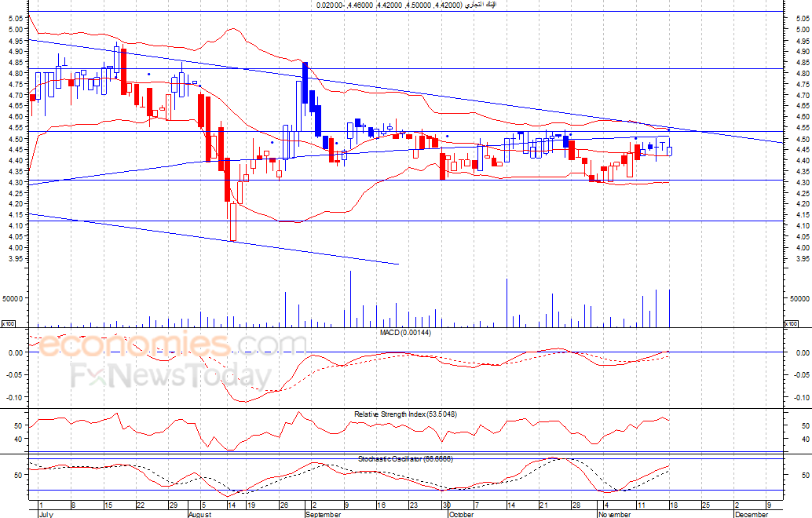Click the x100 volume marker on left axis

coord(8,323)
